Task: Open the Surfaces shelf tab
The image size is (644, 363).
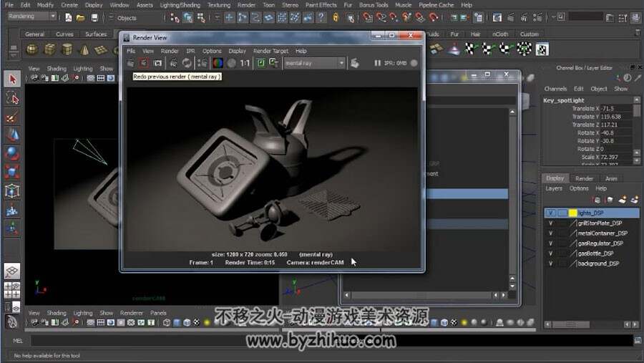Action: click(96, 34)
